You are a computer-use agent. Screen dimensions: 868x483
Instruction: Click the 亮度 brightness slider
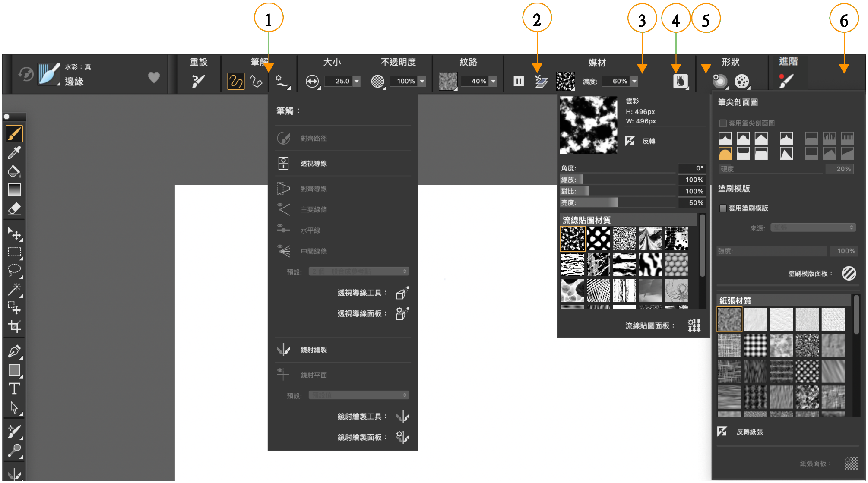[x=618, y=202]
